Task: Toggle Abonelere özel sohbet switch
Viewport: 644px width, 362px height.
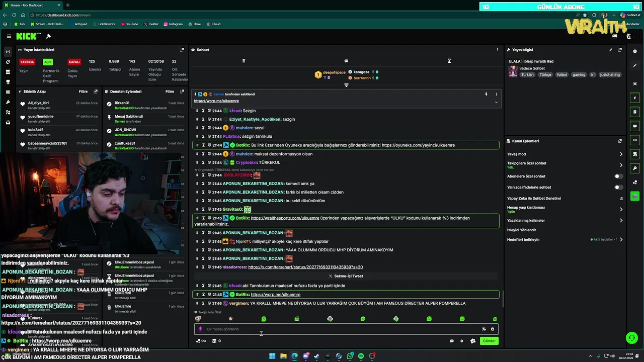Action: point(618,176)
